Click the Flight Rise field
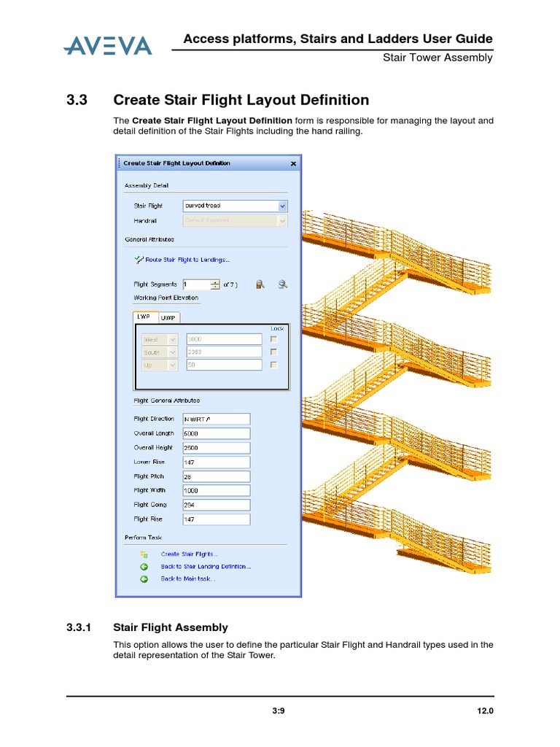 pos(216,519)
